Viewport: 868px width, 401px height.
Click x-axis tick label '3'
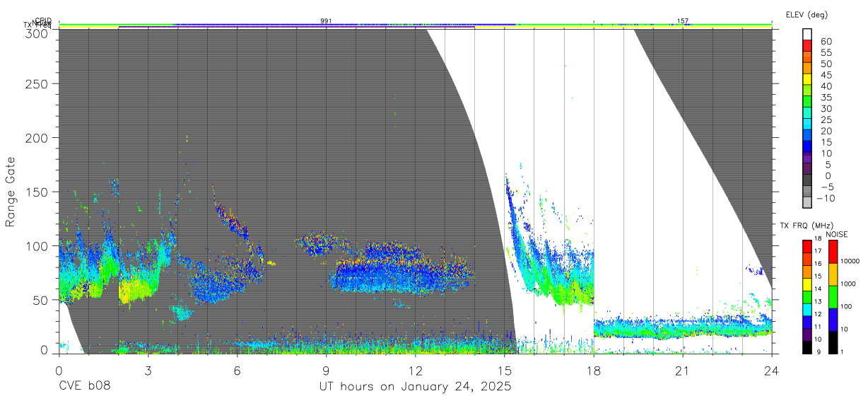pyautogui.click(x=148, y=370)
